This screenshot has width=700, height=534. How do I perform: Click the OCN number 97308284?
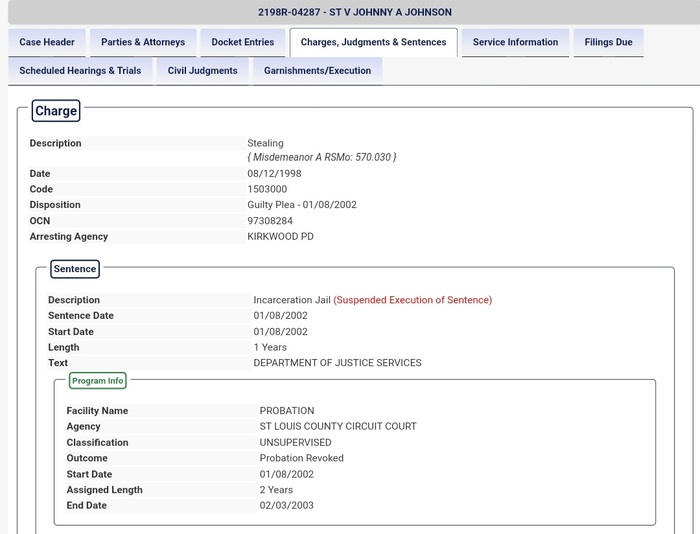(x=270, y=221)
